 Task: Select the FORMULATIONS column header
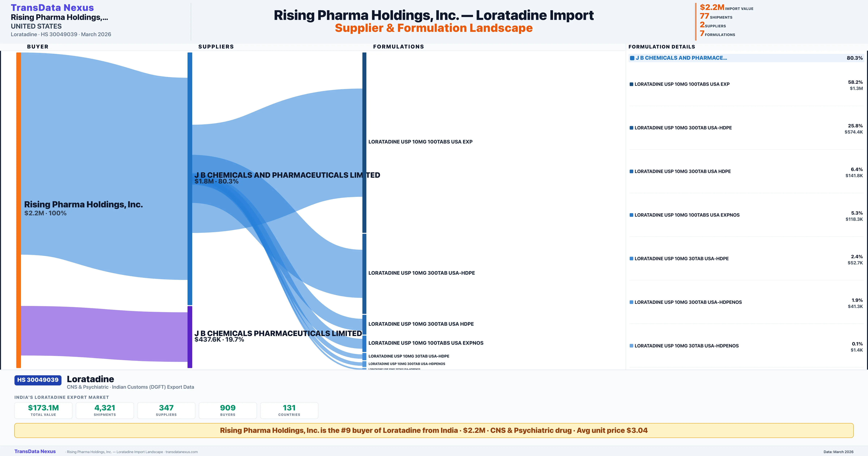pos(399,47)
